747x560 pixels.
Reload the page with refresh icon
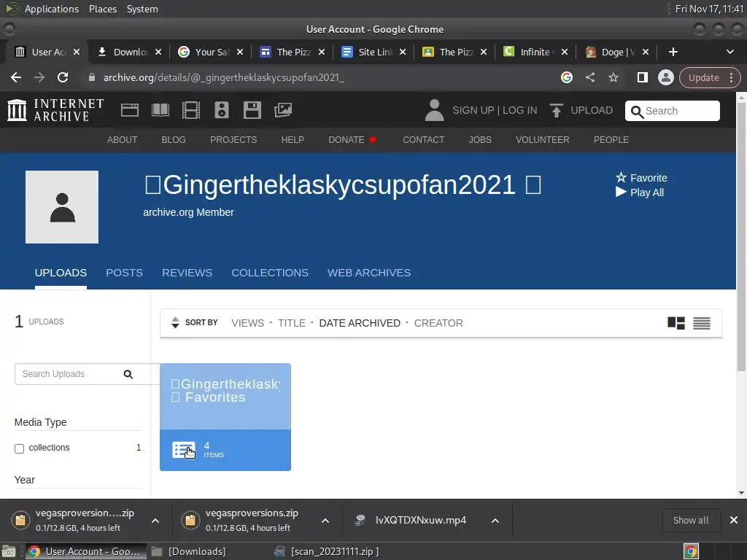pyautogui.click(x=63, y=77)
